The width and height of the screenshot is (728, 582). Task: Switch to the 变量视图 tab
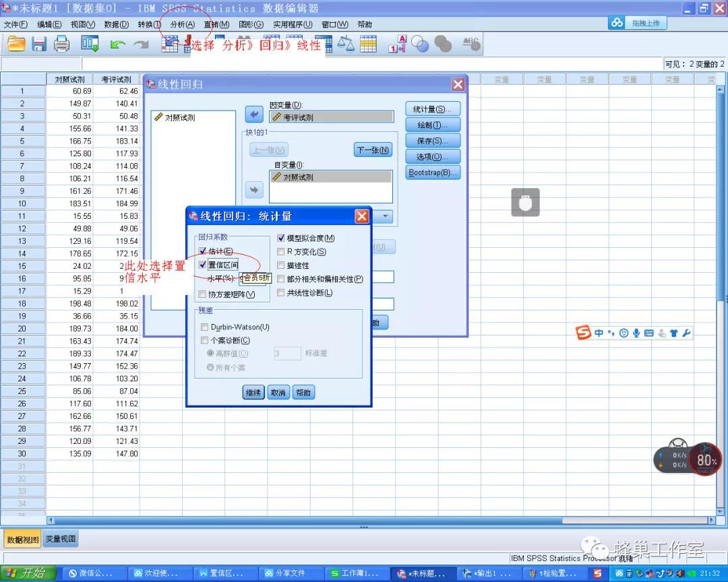tap(61, 539)
